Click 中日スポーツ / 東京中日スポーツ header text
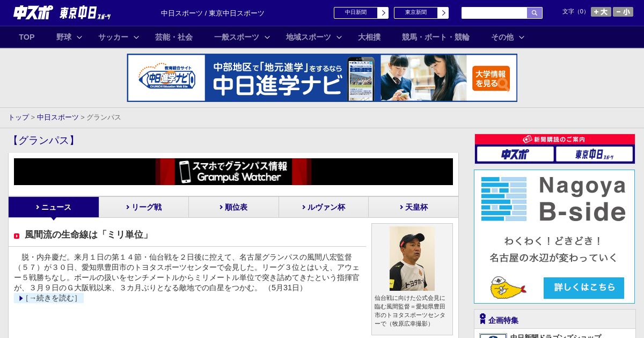The image size is (644, 338). tap(213, 13)
